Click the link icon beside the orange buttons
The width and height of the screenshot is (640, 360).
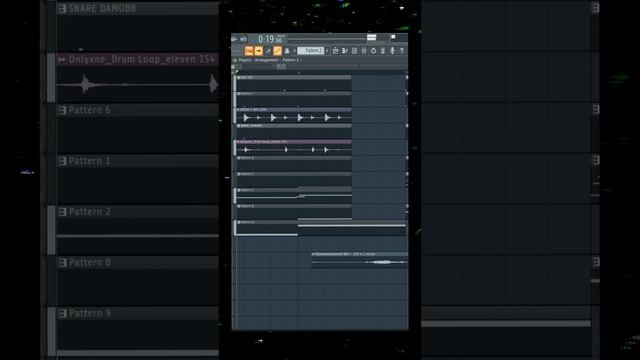[x=268, y=51]
